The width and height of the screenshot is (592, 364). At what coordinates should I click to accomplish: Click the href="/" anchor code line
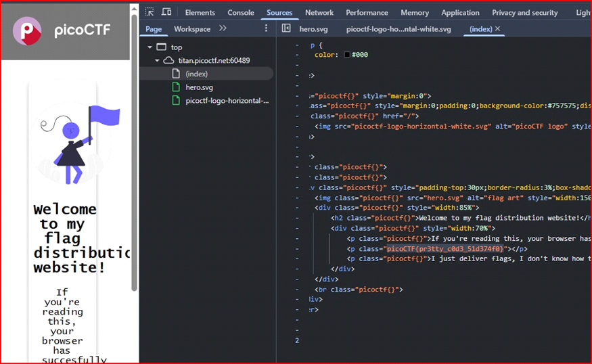point(365,116)
